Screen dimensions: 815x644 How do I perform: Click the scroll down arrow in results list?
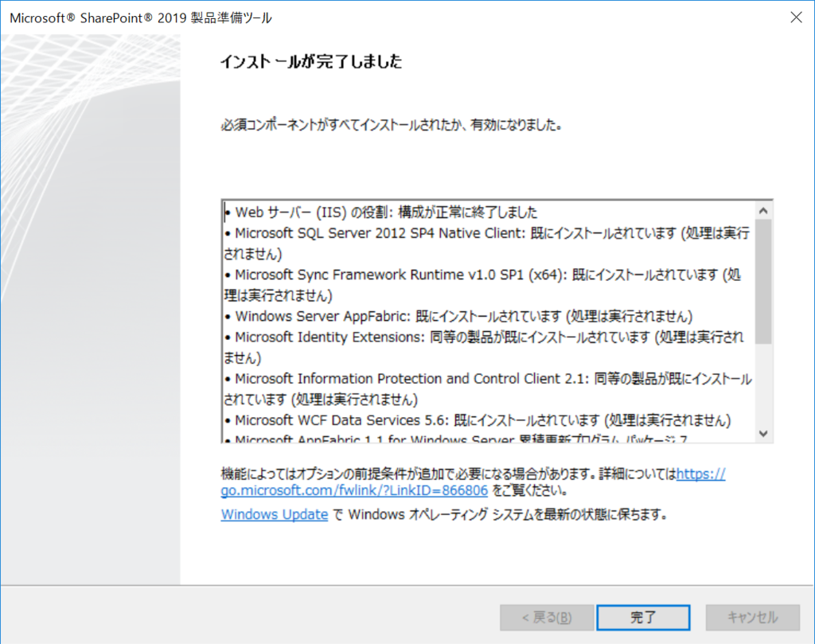(763, 434)
